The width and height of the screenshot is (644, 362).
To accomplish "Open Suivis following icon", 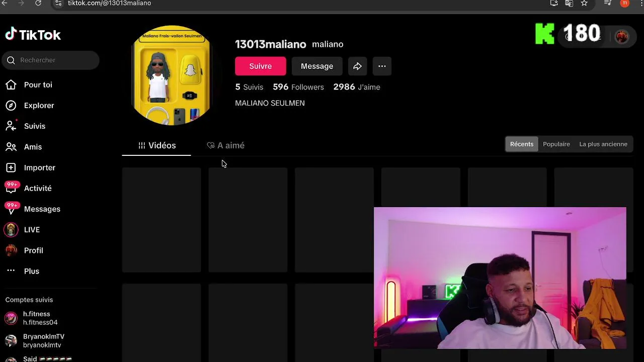I will tap(11, 126).
